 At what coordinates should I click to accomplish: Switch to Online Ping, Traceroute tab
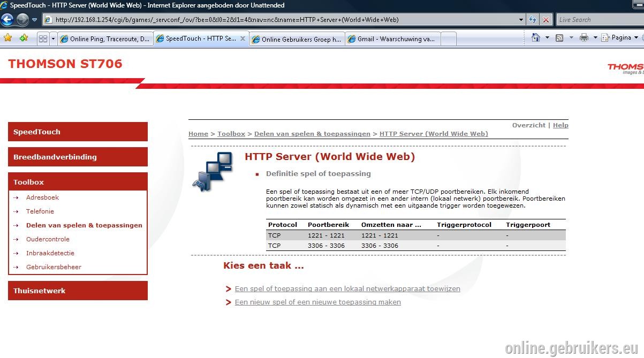(105, 39)
